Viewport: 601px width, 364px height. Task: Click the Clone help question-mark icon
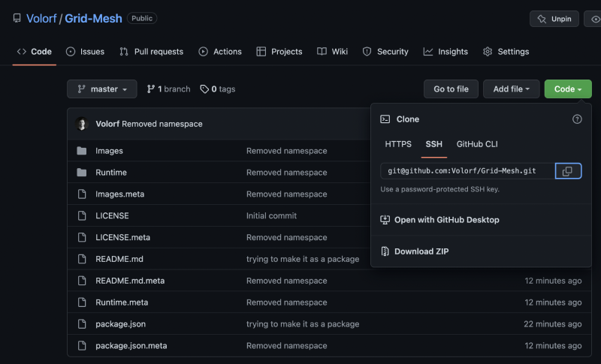tap(577, 119)
